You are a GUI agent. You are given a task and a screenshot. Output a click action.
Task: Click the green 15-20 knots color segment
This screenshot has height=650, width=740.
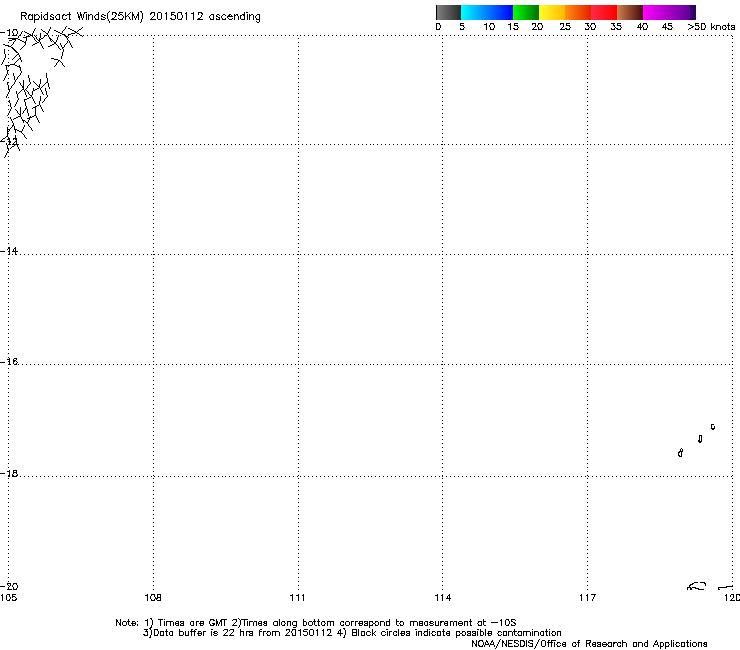coord(526,12)
